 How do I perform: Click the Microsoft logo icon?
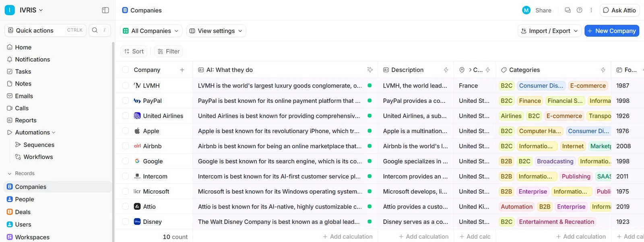tap(137, 191)
